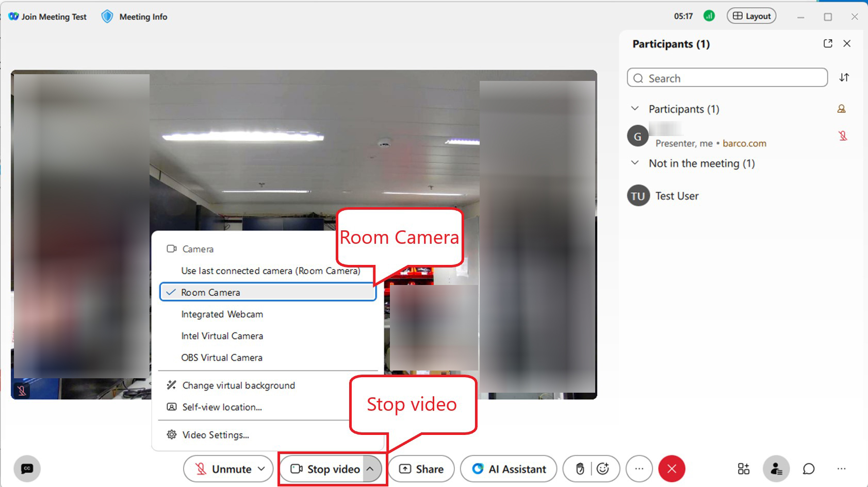Screen dimensions: 868x487
Task: Open more options in the meeting controls
Action: pyautogui.click(x=639, y=469)
